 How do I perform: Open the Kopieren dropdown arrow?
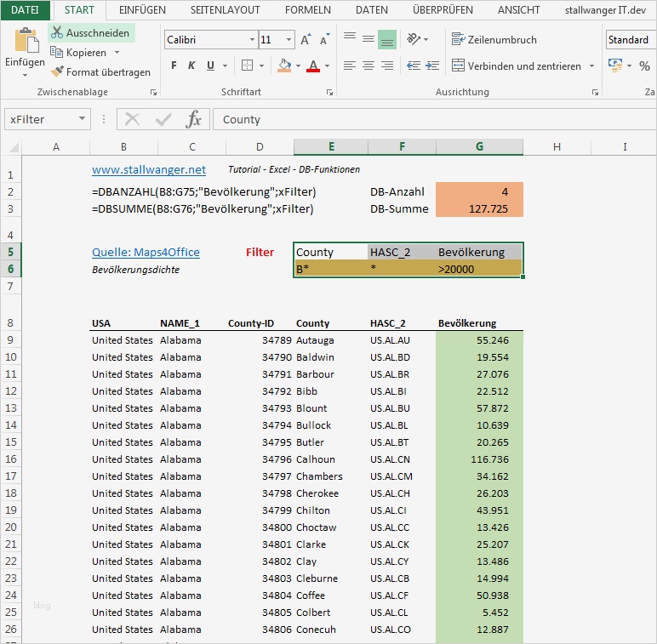pyautogui.click(x=117, y=53)
